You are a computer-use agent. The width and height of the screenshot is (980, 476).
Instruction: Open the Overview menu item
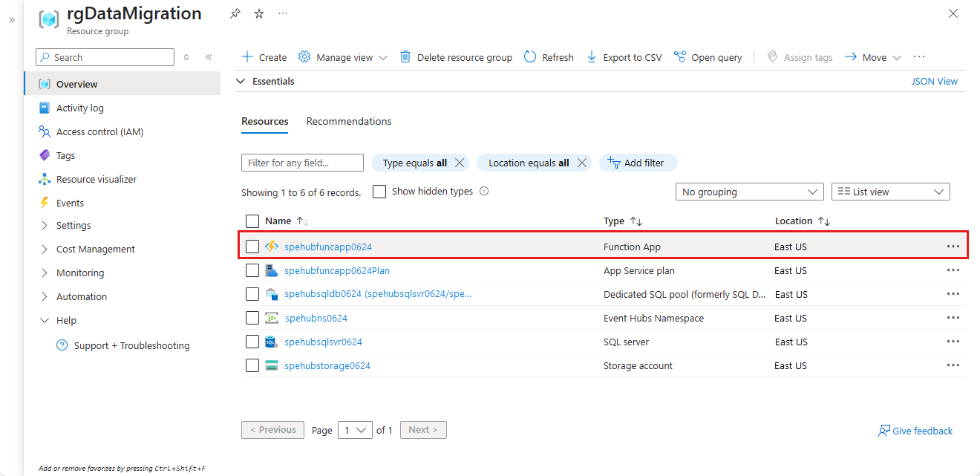click(122, 84)
